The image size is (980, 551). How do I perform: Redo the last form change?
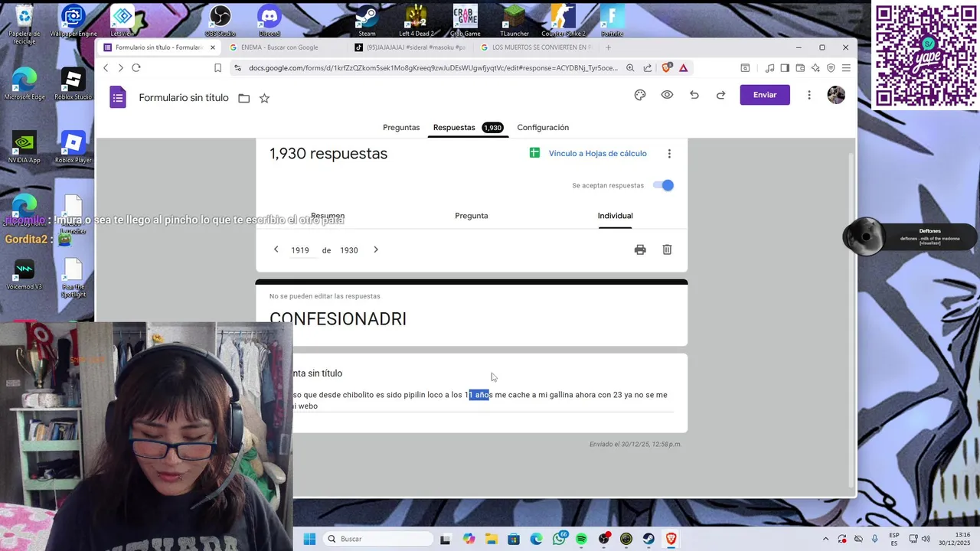[720, 95]
